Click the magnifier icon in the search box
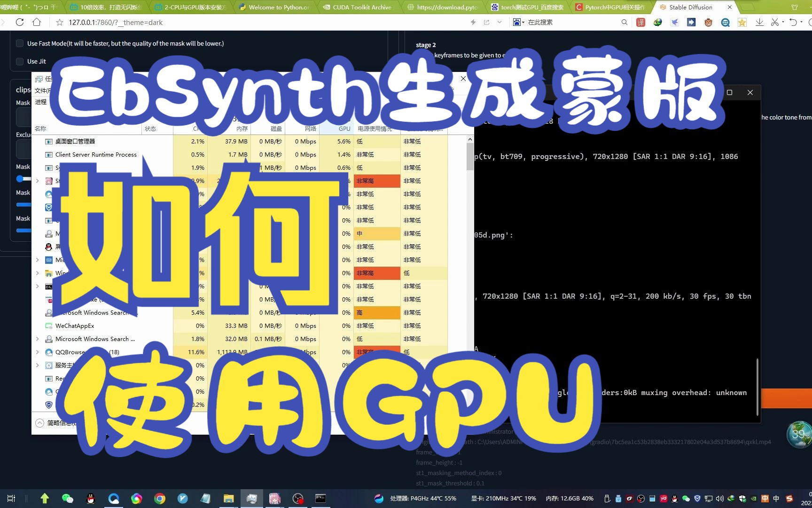This screenshot has width=812, height=508. click(624, 22)
